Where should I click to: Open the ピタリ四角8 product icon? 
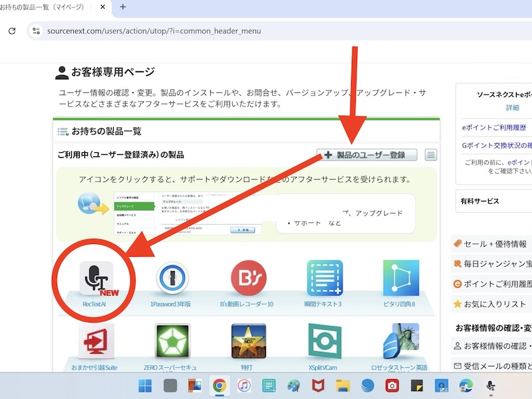pyautogui.click(x=402, y=278)
